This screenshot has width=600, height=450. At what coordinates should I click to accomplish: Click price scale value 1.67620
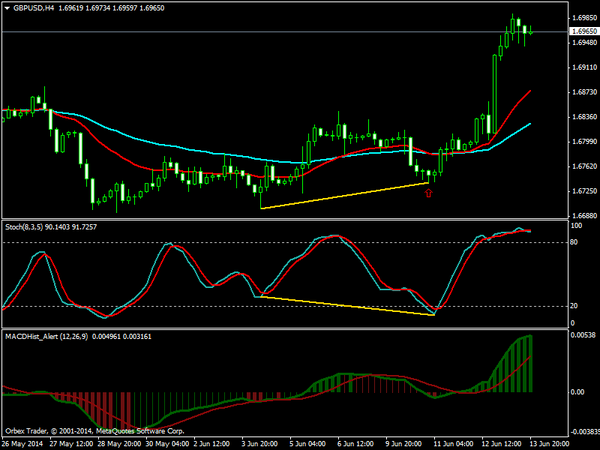click(x=584, y=166)
